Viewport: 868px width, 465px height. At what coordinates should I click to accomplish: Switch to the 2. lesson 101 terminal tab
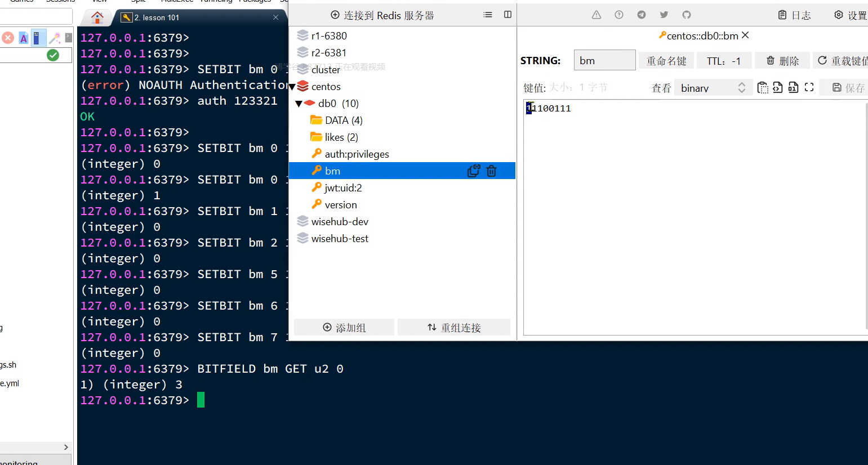pyautogui.click(x=157, y=17)
